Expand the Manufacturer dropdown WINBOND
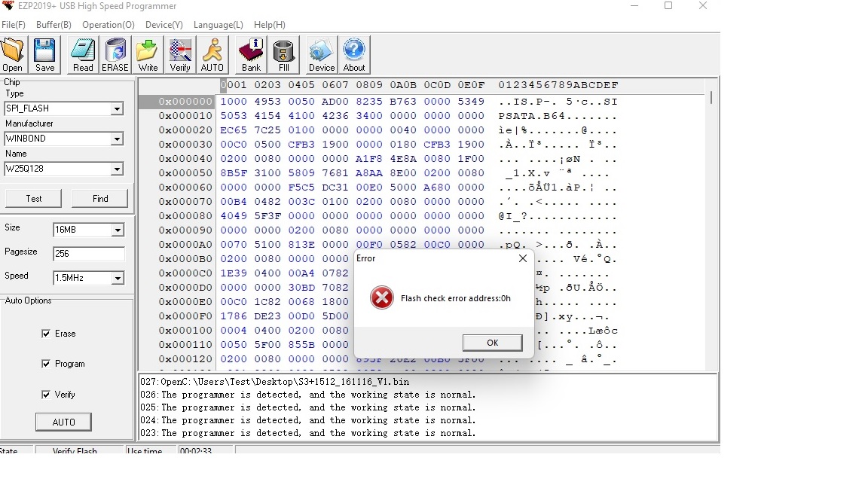868x488 pixels. pos(116,139)
